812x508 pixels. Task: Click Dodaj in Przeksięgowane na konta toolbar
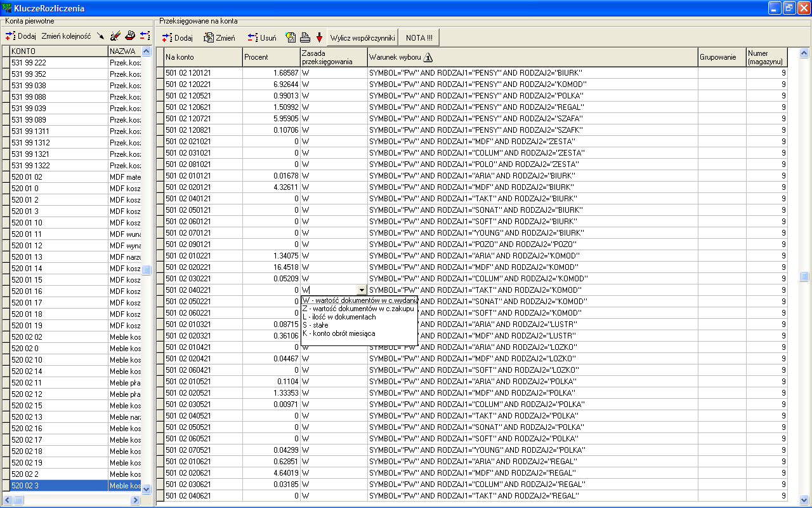click(178, 37)
